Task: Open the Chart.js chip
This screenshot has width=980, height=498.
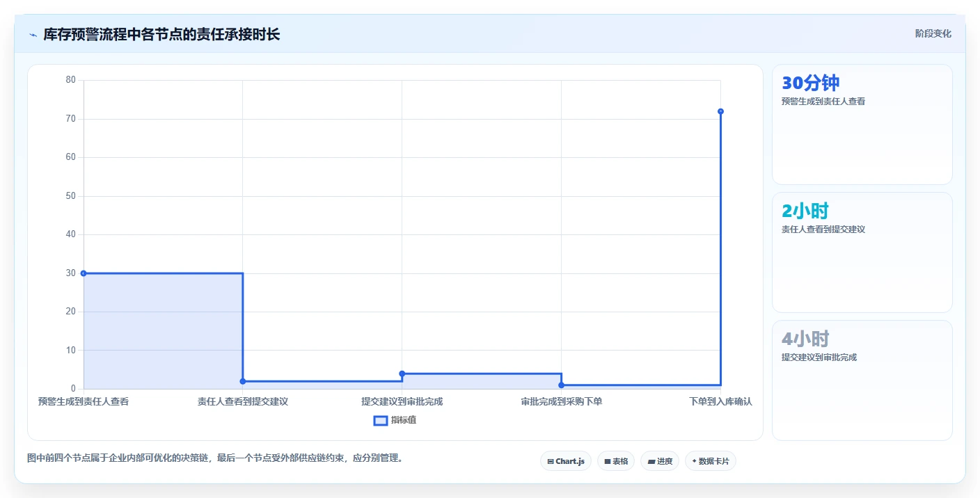Action: click(566, 461)
